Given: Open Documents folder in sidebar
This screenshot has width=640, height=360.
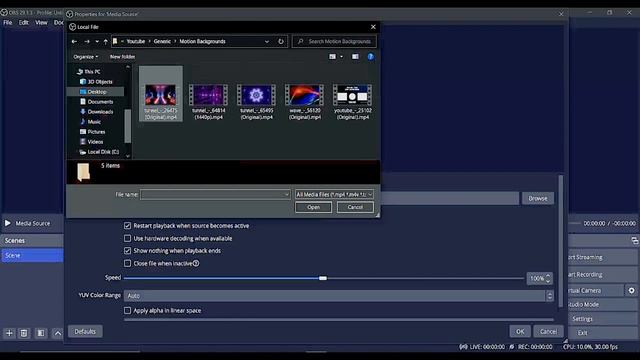Looking at the screenshot, I should tap(96, 102).
